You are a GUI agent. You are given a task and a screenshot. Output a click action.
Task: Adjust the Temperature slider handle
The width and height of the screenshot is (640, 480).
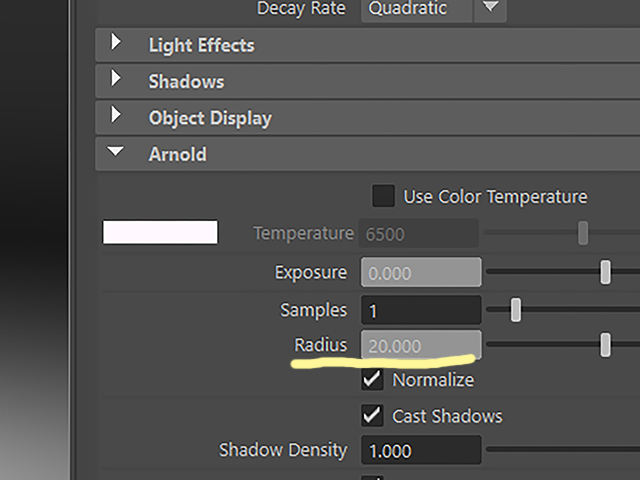pyautogui.click(x=583, y=233)
